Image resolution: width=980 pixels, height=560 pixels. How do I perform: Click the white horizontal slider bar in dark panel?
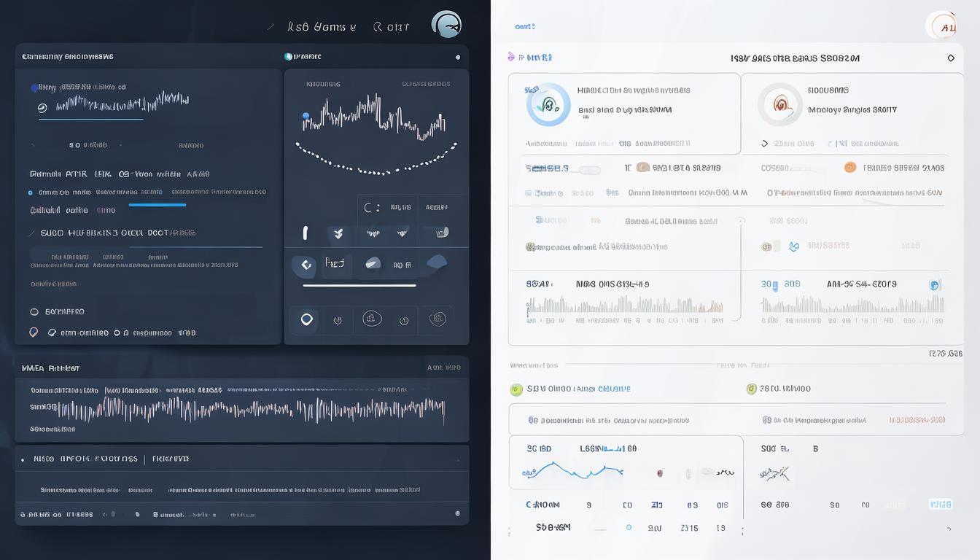[x=359, y=286]
